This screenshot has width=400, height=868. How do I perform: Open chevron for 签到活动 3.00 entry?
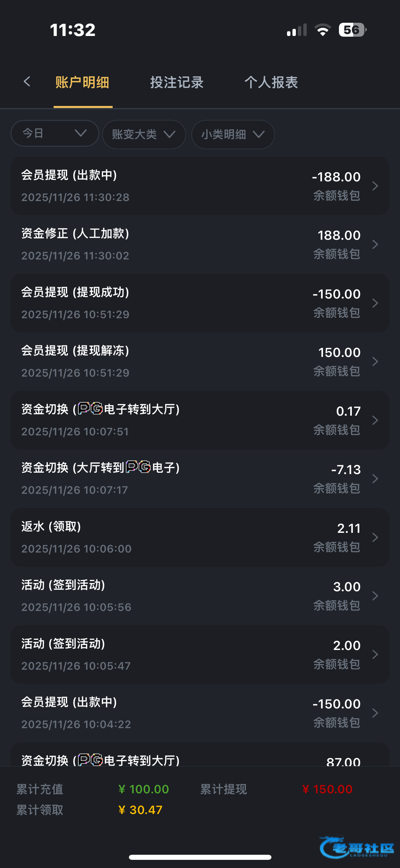[375, 596]
